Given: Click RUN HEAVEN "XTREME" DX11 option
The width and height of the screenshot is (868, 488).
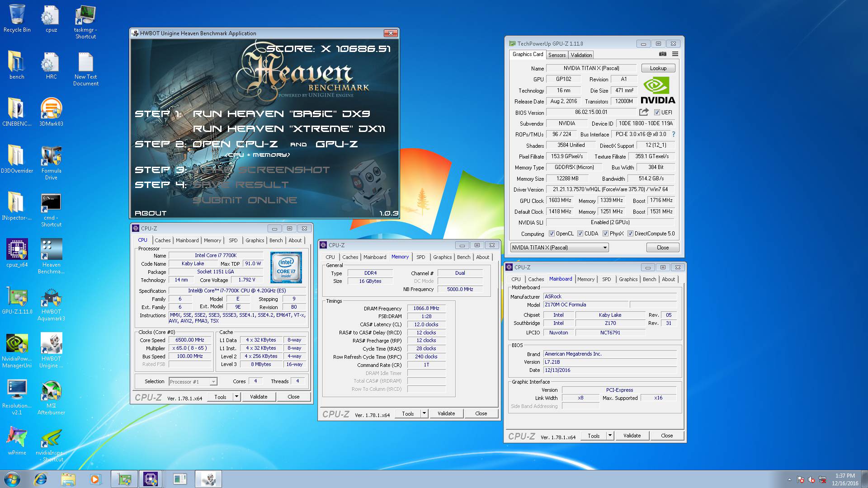Looking at the screenshot, I should point(289,129).
